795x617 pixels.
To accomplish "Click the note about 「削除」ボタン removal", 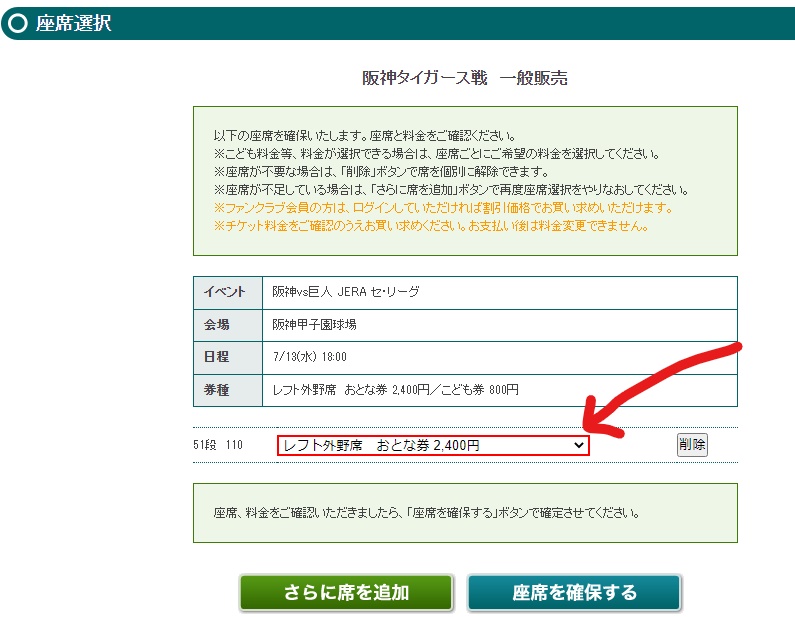I will (381, 172).
